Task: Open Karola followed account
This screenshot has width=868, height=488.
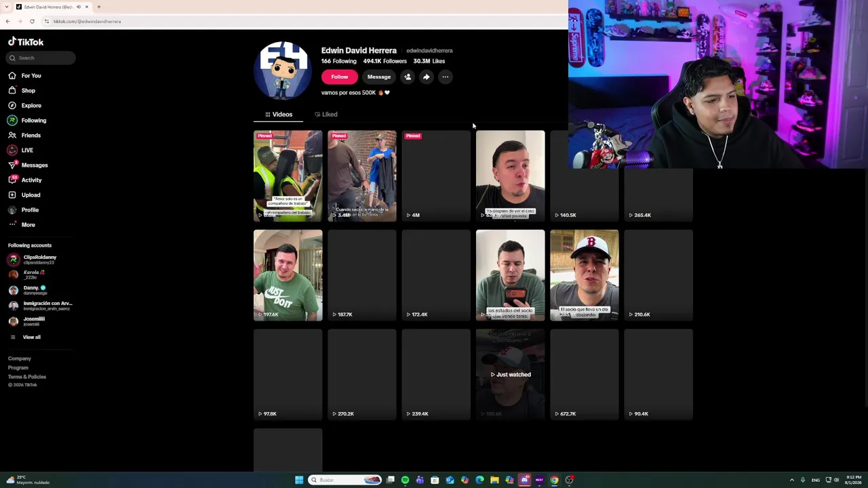Action: coord(27,274)
